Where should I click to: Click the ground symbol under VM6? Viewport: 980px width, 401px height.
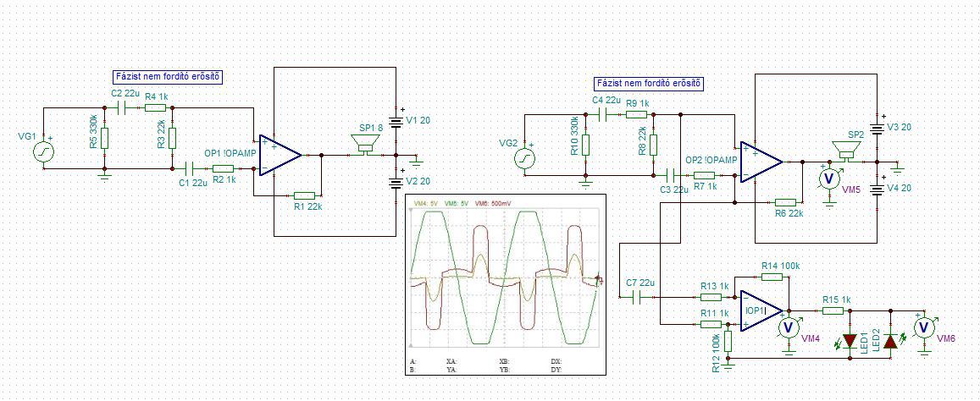[926, 353]
